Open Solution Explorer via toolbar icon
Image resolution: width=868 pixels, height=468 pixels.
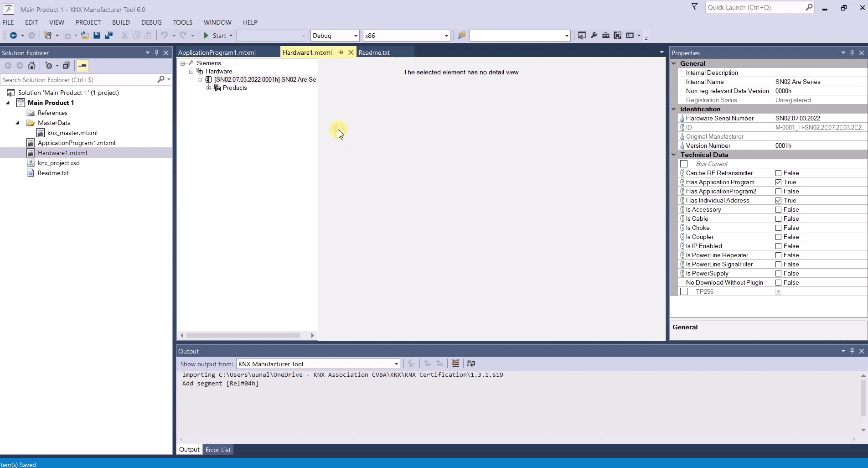[582, 36]
